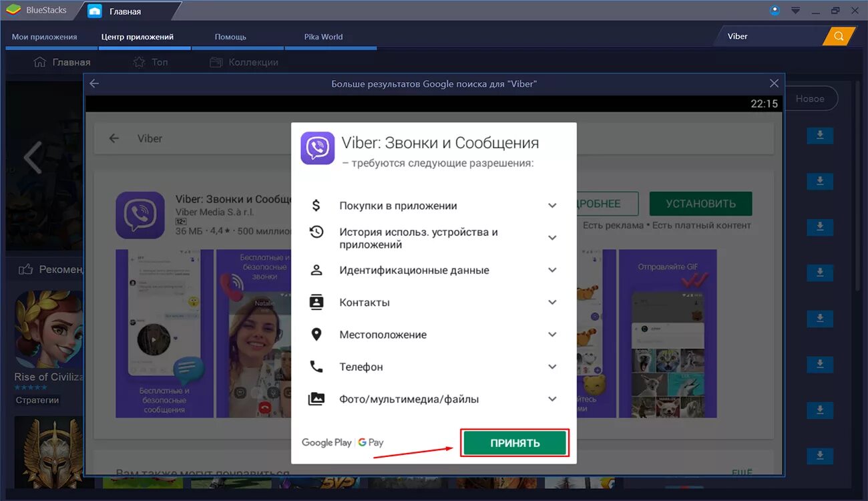Click the dollar sign purchases icon
Image resolution: width=868 pixels, height=501 pixels.
(316, 206)
